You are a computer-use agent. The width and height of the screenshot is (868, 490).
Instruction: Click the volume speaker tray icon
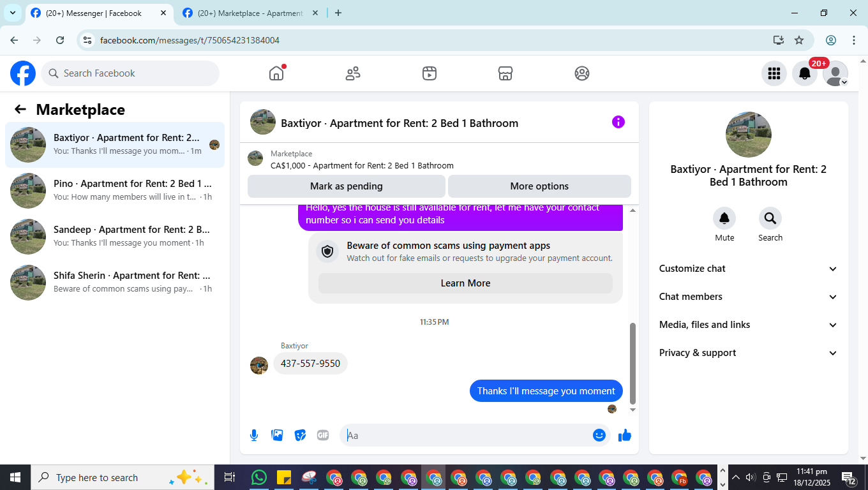click(751, 477)
